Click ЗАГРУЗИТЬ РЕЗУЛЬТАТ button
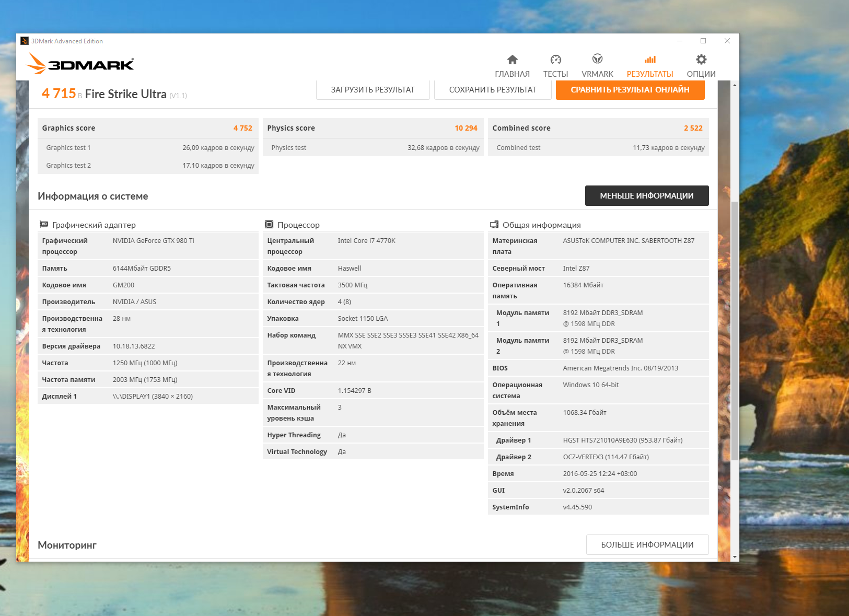Screen dimensions: 849x616 373,90
